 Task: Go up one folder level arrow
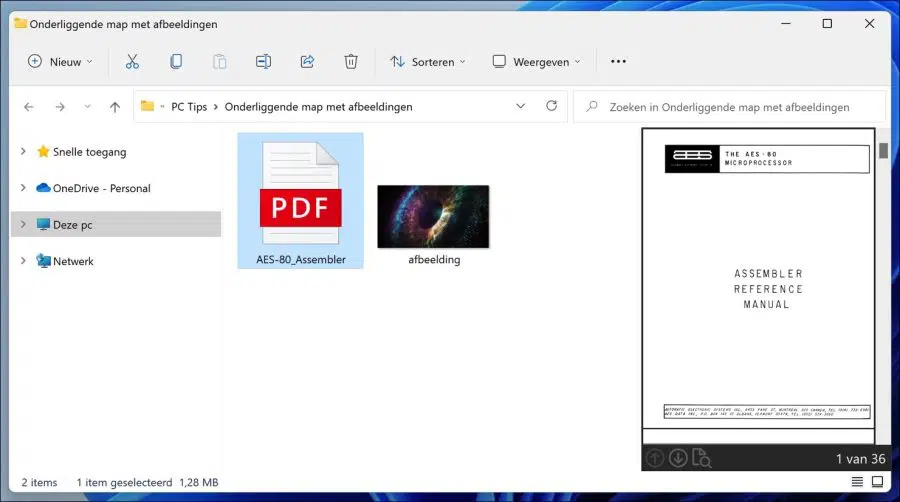pos(115,107)
